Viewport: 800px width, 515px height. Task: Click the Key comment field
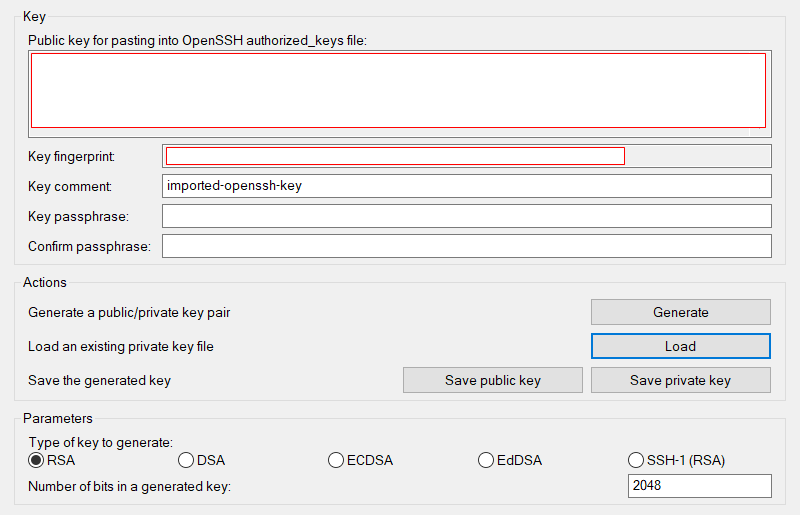coord(466,186)
